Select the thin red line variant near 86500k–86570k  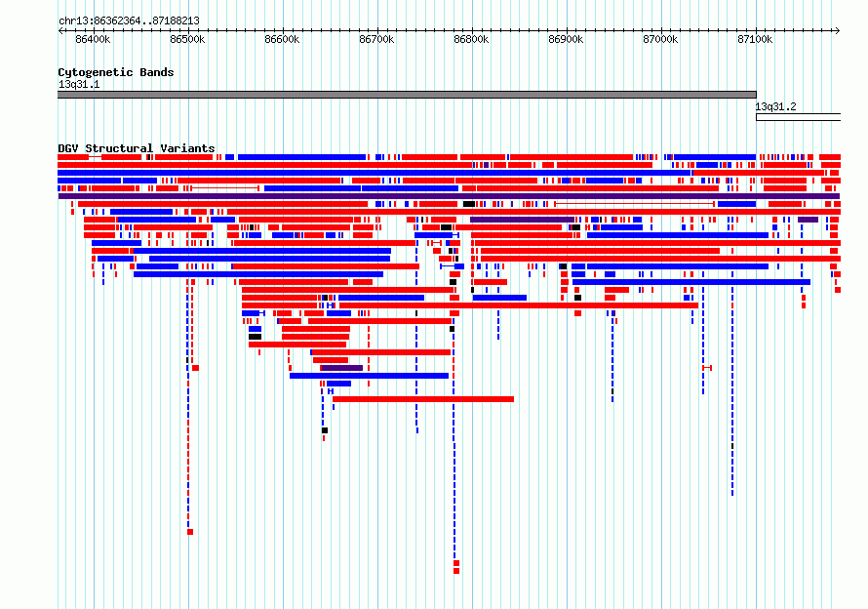[x=225, y=188]
